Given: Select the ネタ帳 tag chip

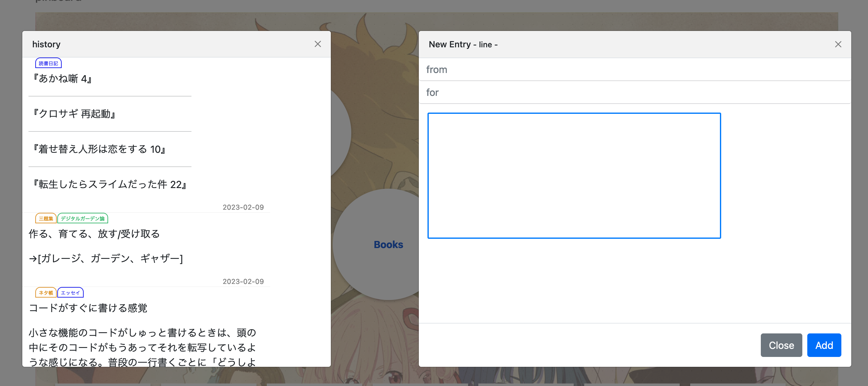Looking at the screenshot, I should click(46, 293).
